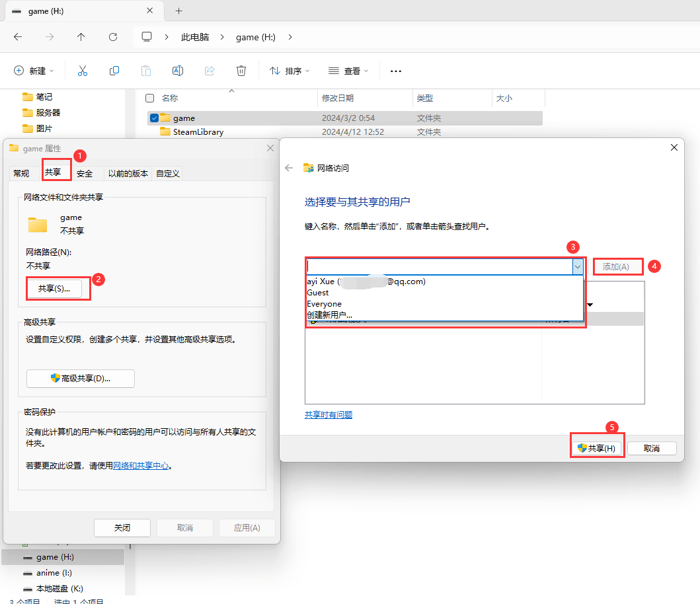Click 应用(A) in the properties dialog
This screenshot has height=604, width=700.
pos(247,527)
